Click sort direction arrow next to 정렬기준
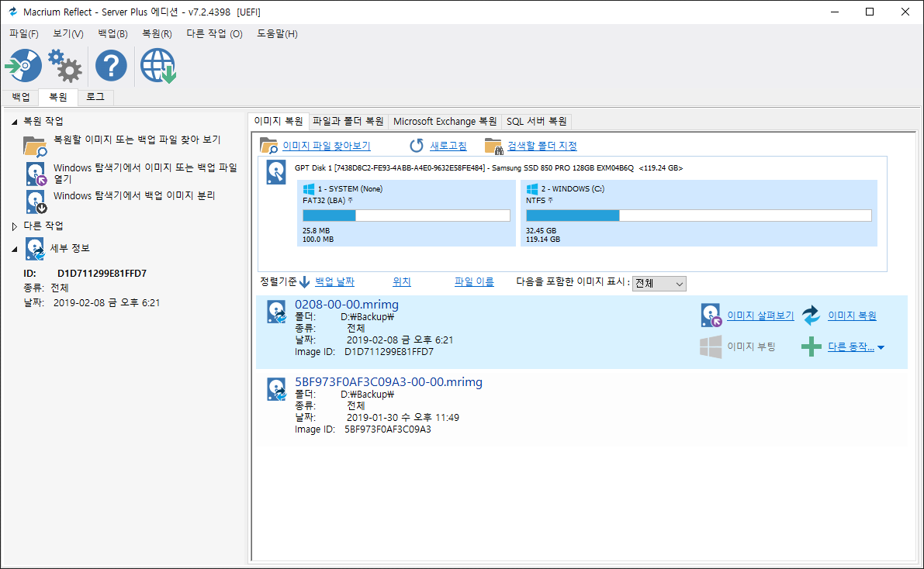Image resolution: width=924 pixels, height=569 pixels. click(x=305, y=282)
